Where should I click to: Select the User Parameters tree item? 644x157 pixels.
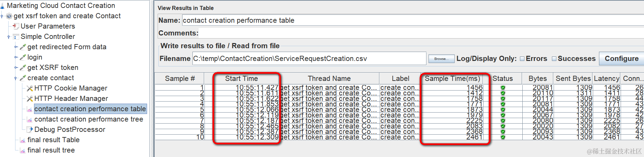[x=48, y=26]
